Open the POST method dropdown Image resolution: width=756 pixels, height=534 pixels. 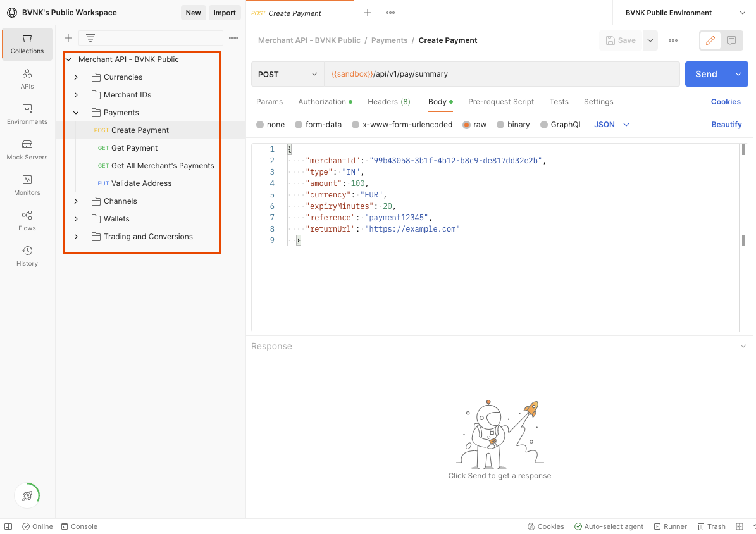287,74
